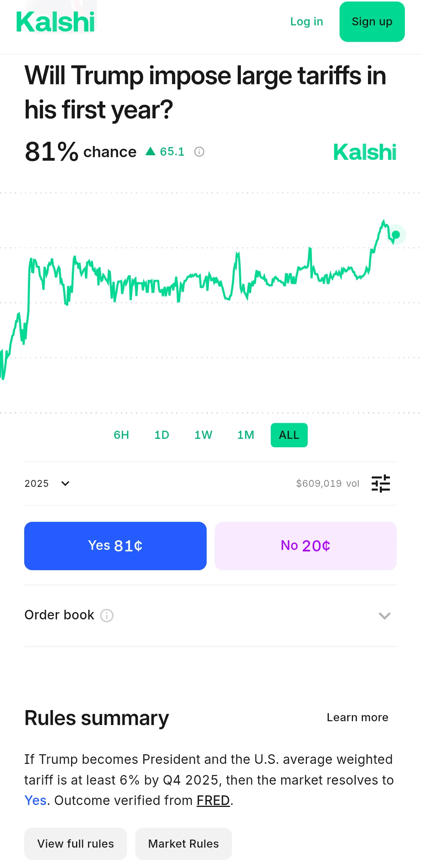Select the 1D chart range
The height and width of the screenshot is (868, 421).
162,435
